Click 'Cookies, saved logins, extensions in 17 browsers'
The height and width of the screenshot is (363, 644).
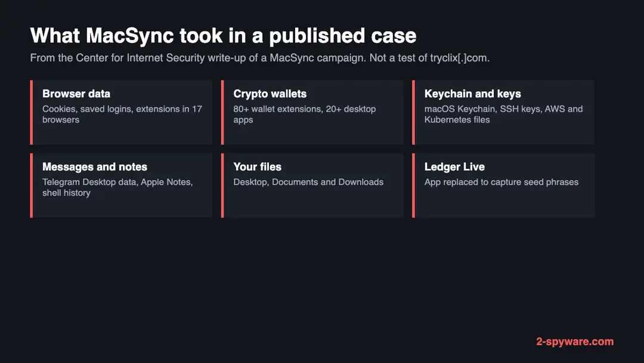[x=122, y=114]
